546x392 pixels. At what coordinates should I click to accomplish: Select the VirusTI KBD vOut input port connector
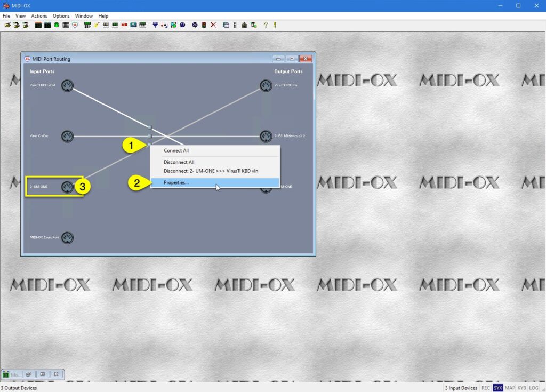click(67, 85)
